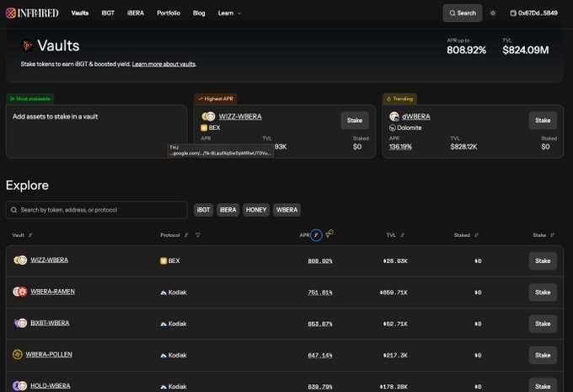Click HOLD-WBERA token icon
Viewport: 573px width, 392px height.
point(20,386)
